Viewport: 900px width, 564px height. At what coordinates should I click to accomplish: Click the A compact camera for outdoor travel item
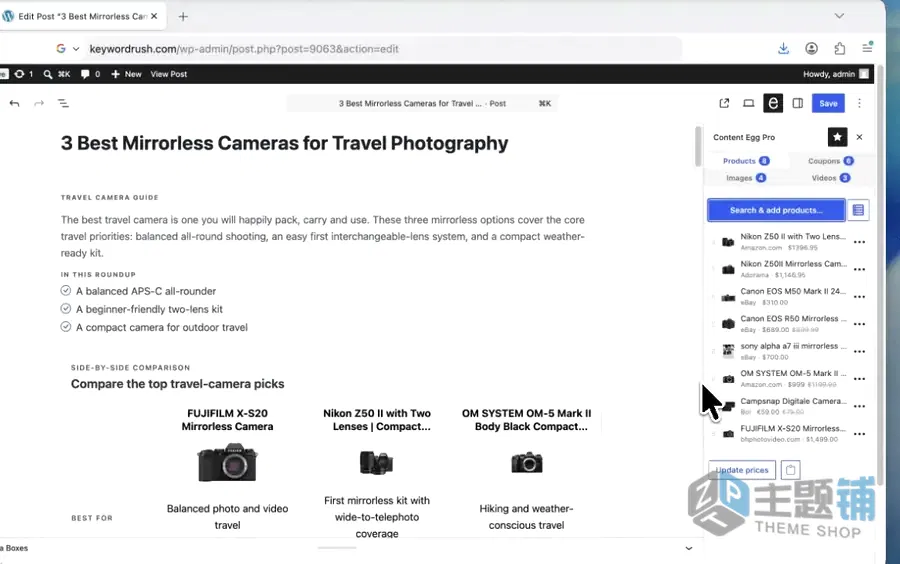click(x=162, y=327)
